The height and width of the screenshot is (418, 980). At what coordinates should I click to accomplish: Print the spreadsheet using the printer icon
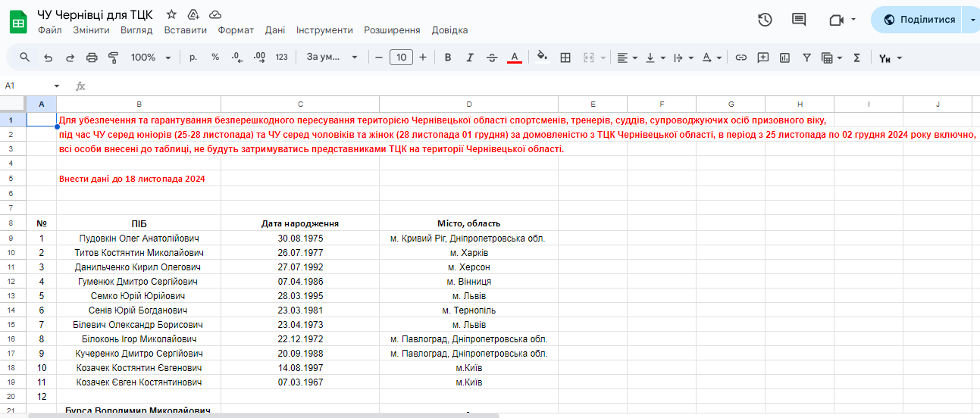92,58
